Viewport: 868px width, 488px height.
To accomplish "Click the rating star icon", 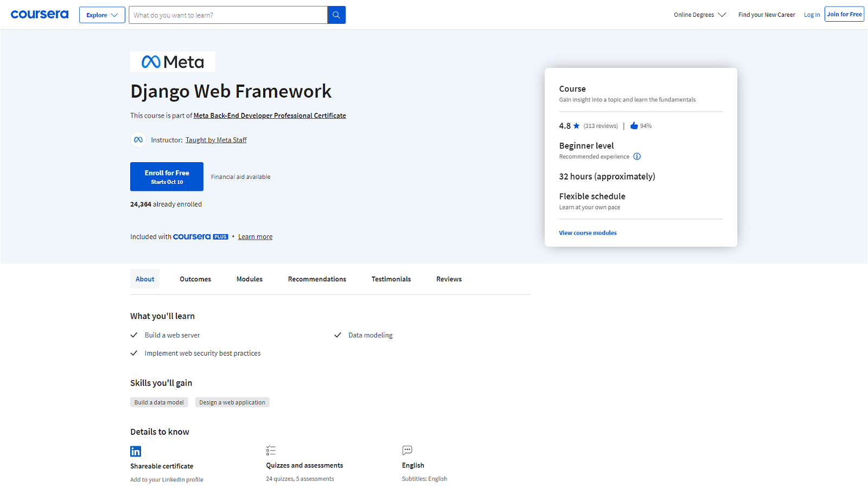I will [576, 126].
